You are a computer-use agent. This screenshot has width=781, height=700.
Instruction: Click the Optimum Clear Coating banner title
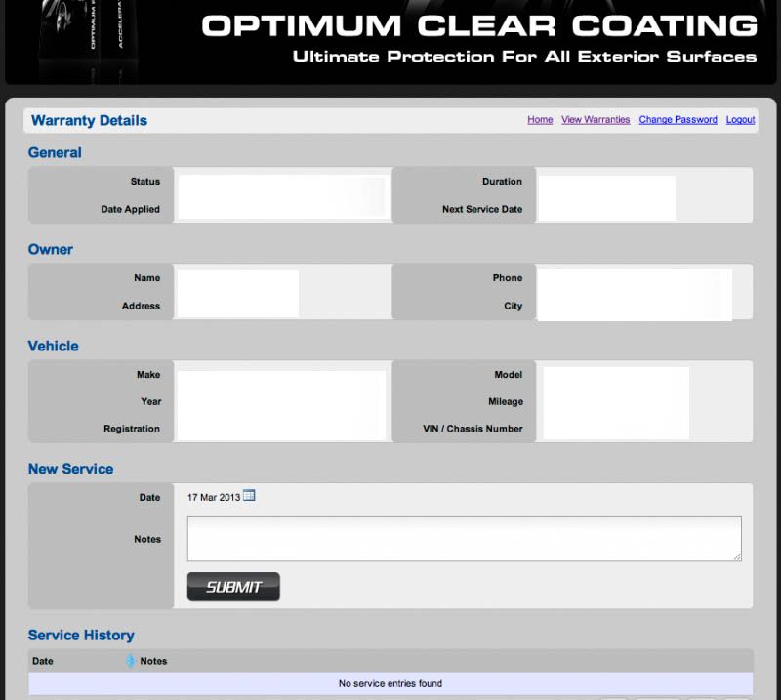[x=479, y=26]
